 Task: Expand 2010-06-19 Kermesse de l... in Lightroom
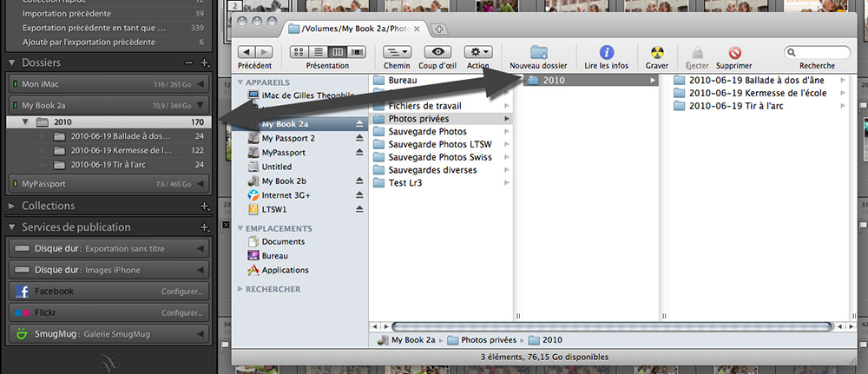point(43,150)
